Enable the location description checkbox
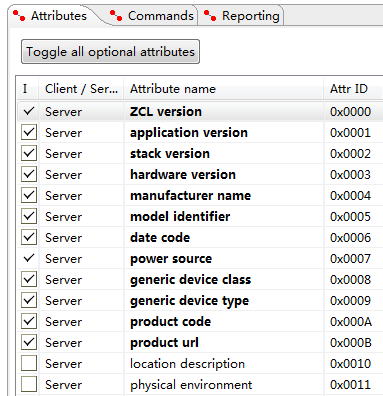This screenshot has height=396, width=383. [29, 363]
